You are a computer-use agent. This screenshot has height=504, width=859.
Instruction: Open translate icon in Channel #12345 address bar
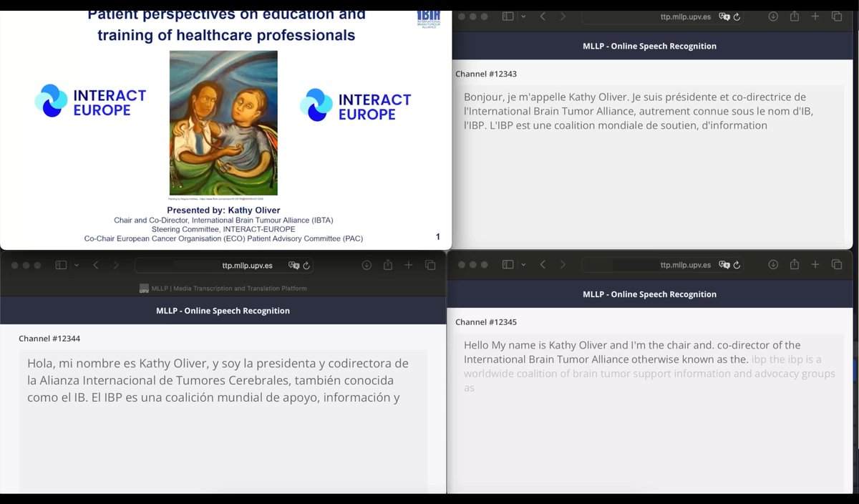(724, 265)
